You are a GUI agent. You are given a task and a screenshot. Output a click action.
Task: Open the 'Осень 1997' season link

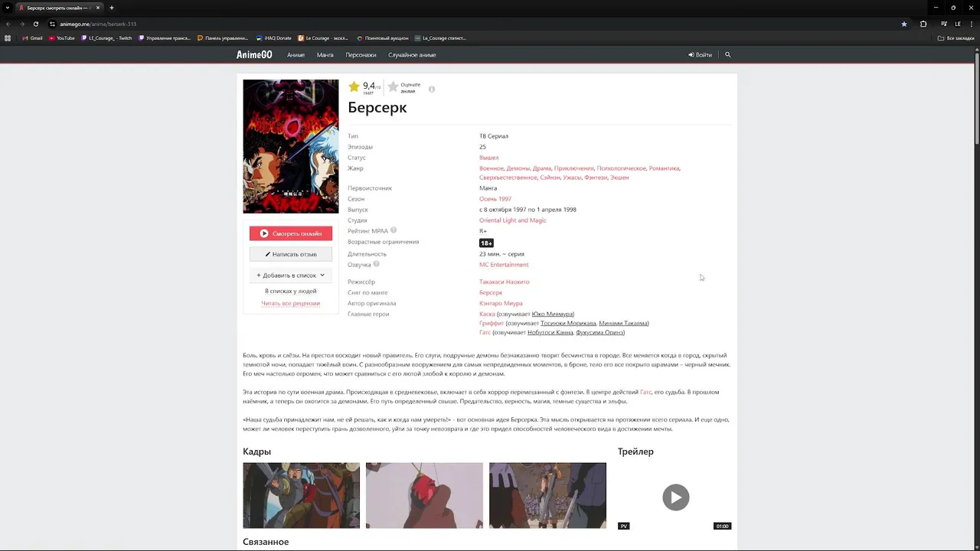pos(495,199)
